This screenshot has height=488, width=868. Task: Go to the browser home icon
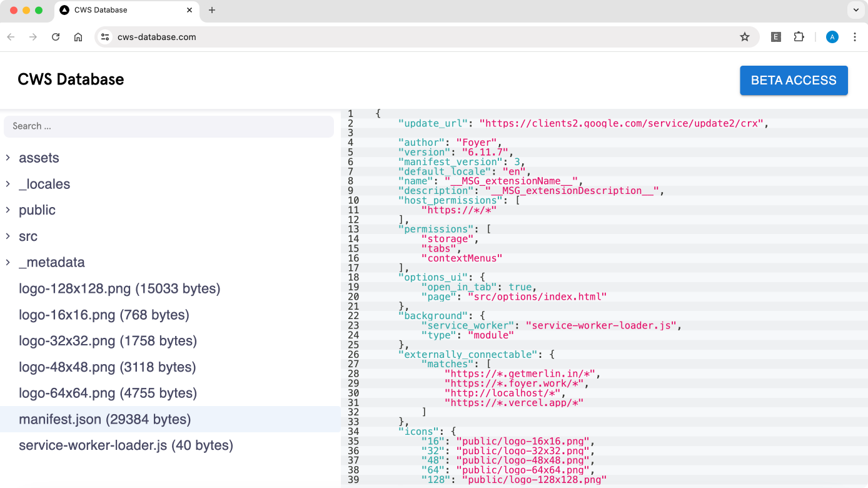pos(78,37)
